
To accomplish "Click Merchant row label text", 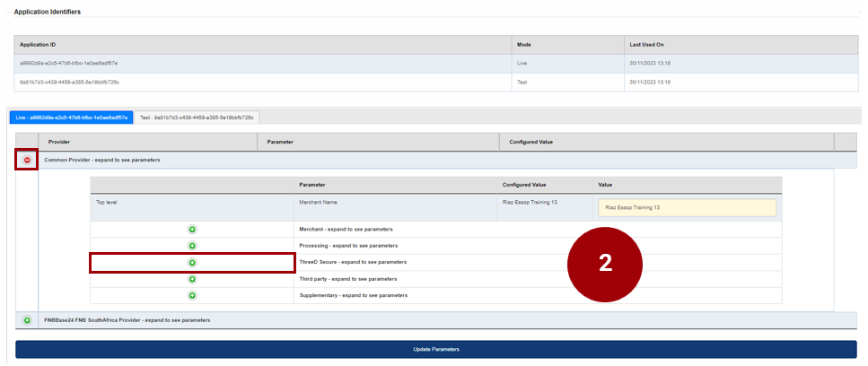I will click(346, 229).
